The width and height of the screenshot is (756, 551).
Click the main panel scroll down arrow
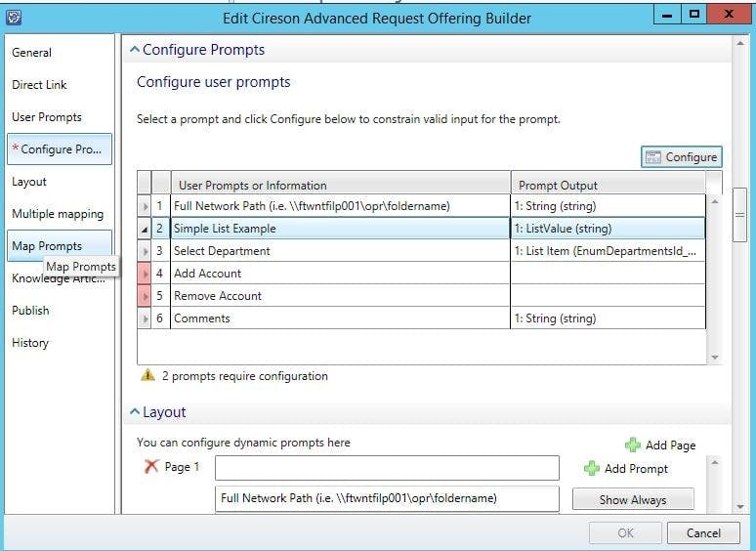tap(739, 507)
